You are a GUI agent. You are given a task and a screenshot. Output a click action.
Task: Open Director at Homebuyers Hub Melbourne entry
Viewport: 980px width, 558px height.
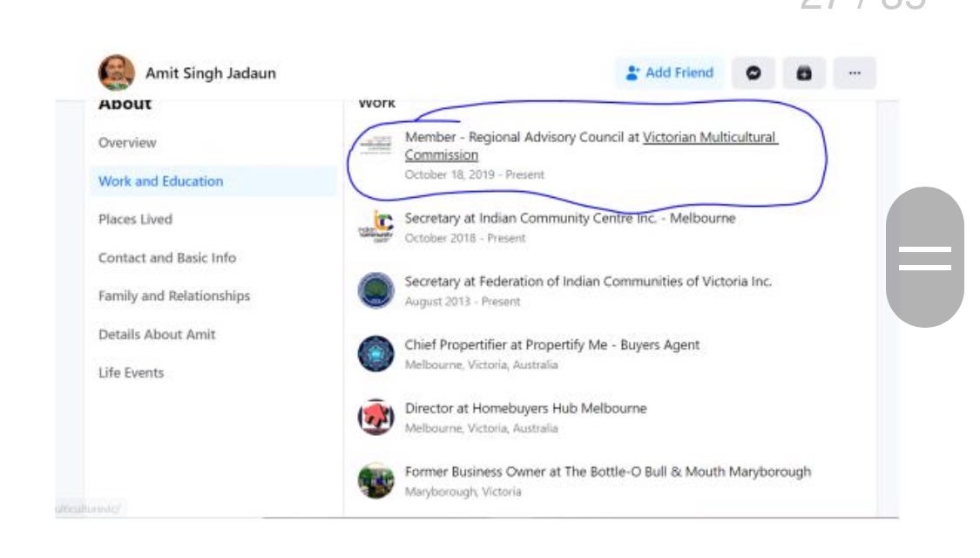pos(525,409)
